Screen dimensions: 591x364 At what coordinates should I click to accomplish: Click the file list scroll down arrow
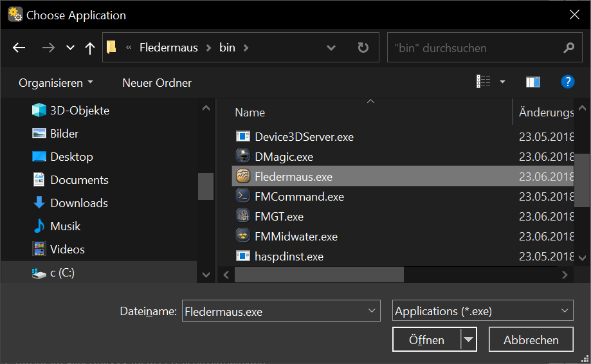tap(583, 258)
